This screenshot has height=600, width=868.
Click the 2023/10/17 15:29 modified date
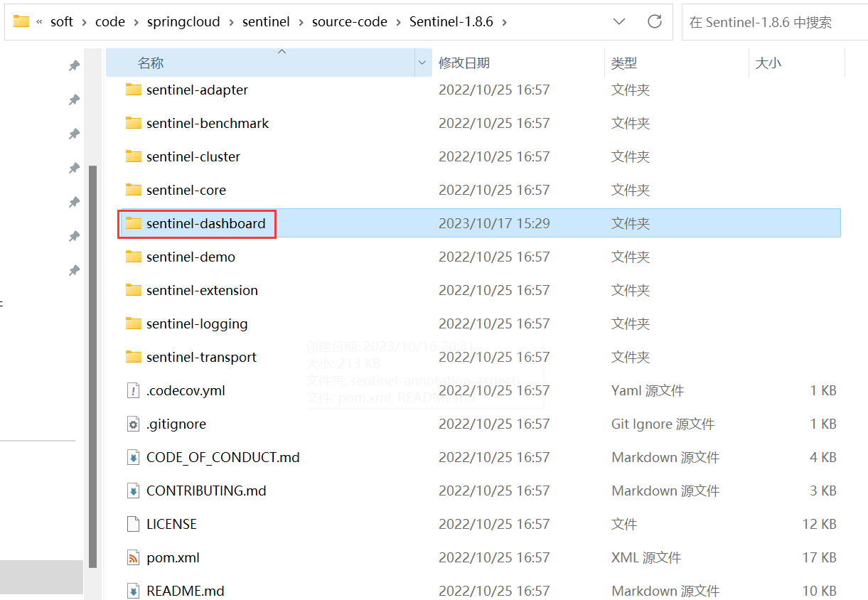(494, 223)
